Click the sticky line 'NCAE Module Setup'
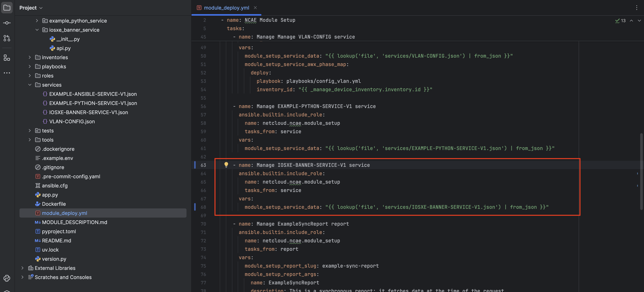The image size is (644, 292). pos(270,20)
